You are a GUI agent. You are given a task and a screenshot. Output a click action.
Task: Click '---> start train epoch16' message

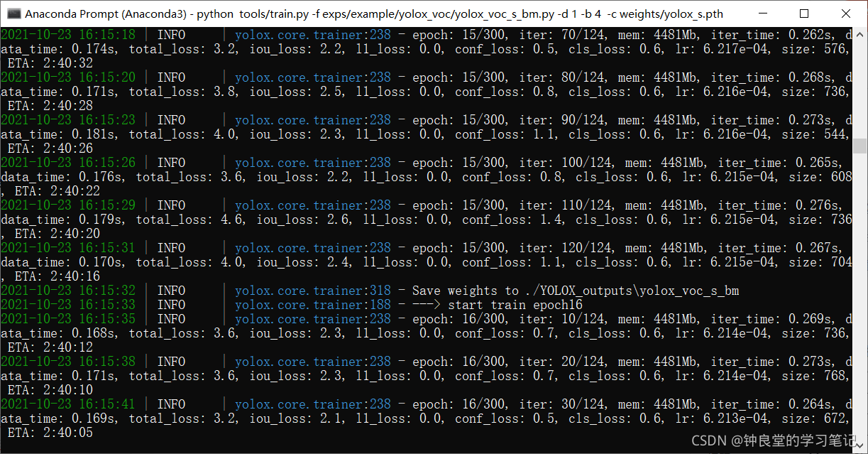tap(498, 305)
